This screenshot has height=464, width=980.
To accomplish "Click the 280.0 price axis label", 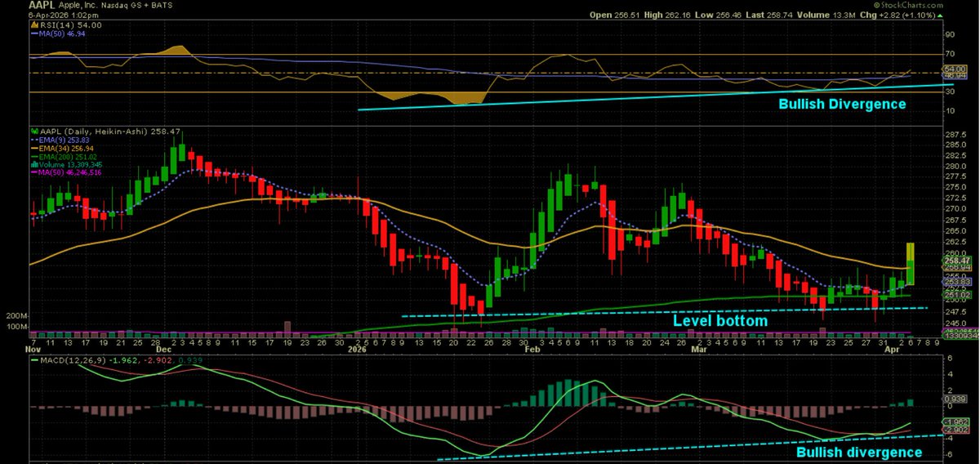I will click(x=955, y=166).
